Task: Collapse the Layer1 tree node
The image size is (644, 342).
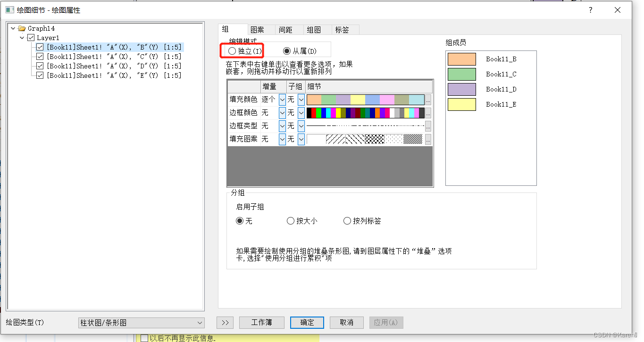Action: (x=22, y=38)
